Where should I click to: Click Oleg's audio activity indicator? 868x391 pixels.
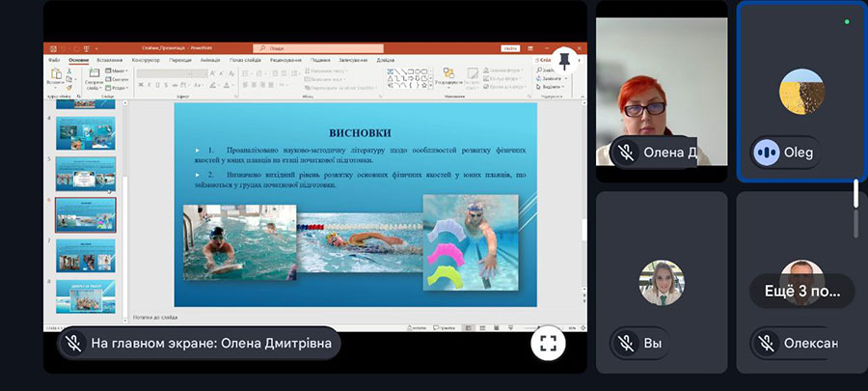pos(767,152)
